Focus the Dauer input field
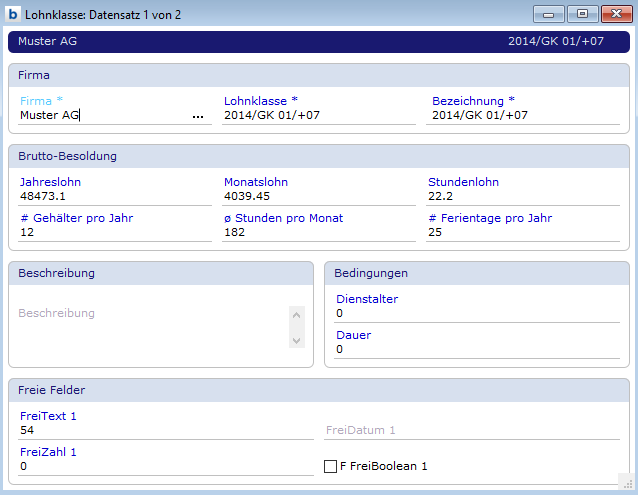Screen dimensions: 638x495 (477, 349)
